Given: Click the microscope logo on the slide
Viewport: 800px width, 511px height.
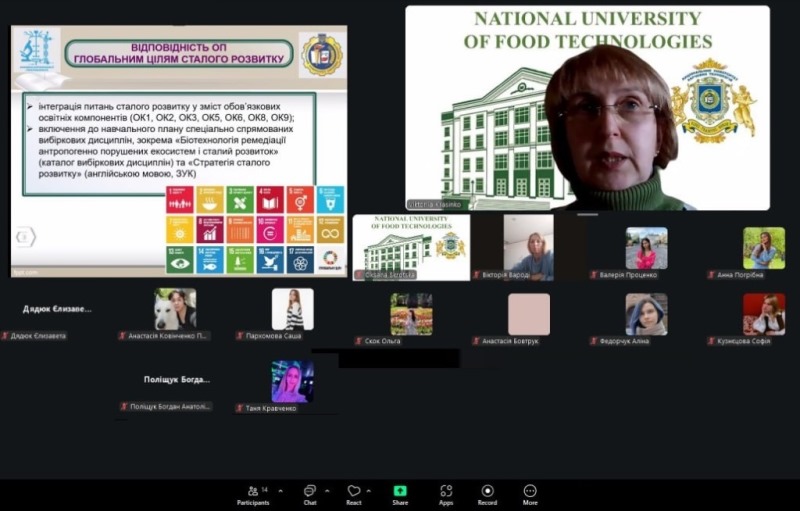Looking at the screenshot, I should [36, 50].
